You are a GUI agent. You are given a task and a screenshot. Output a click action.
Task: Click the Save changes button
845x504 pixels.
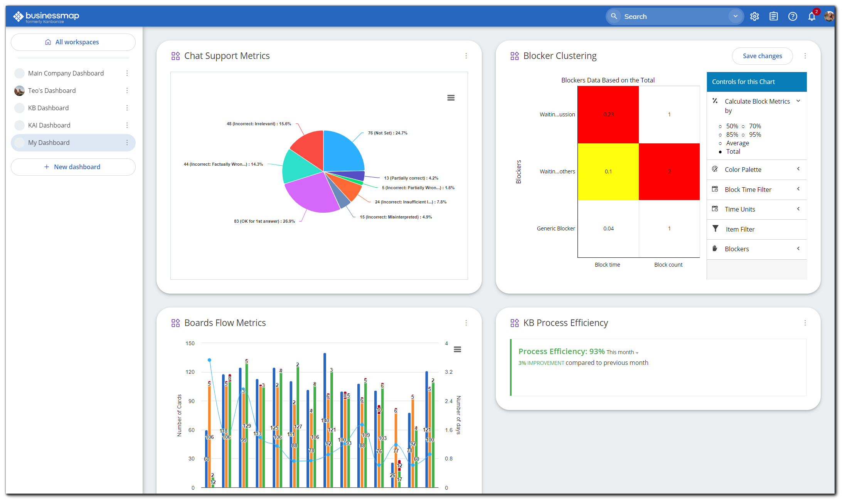coord(762,56)
